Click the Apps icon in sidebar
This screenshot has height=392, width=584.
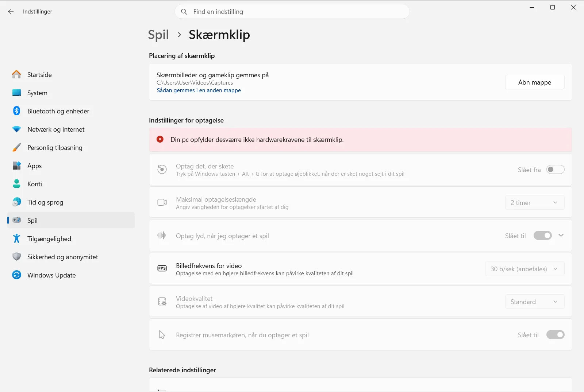click(x=16, y=166)
